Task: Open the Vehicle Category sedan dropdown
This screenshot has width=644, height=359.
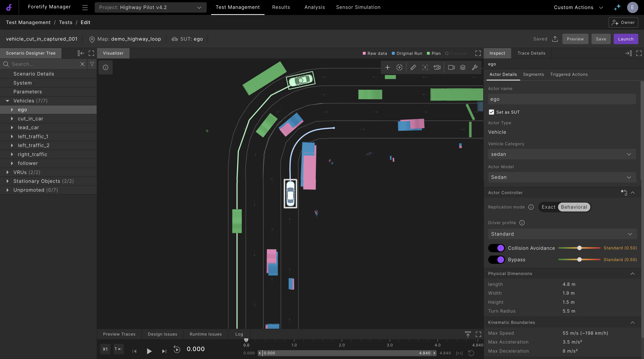Action: 562,154
